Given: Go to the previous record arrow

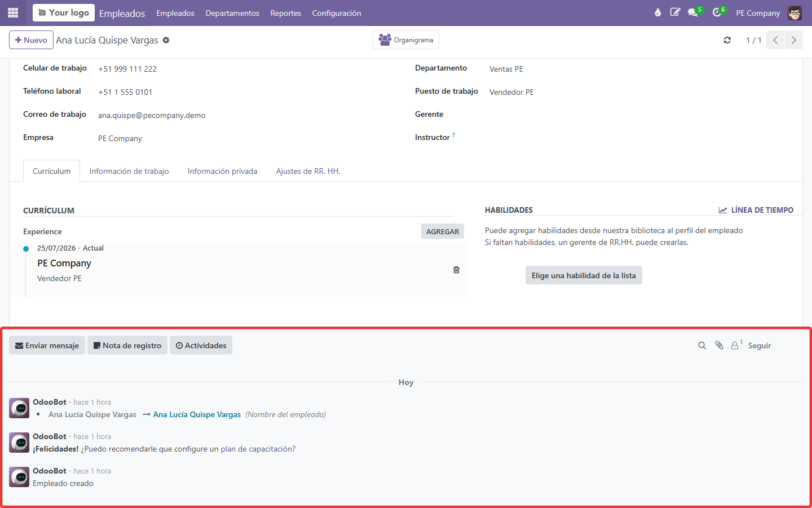Looking at the screenshot, I should coord(775,40).
